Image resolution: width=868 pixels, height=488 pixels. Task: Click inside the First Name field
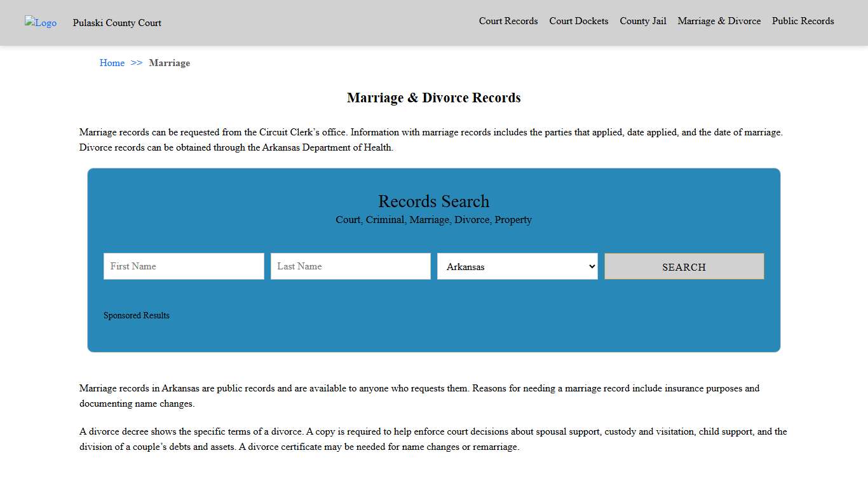click(x=183, y=266)
